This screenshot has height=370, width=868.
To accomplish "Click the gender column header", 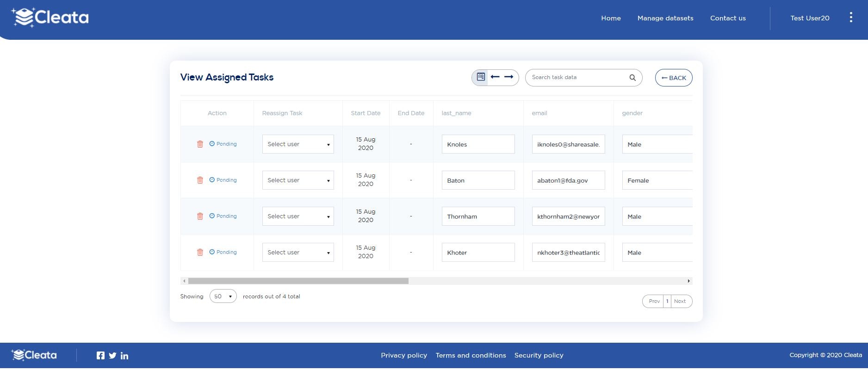I will [x=632, y=113].
